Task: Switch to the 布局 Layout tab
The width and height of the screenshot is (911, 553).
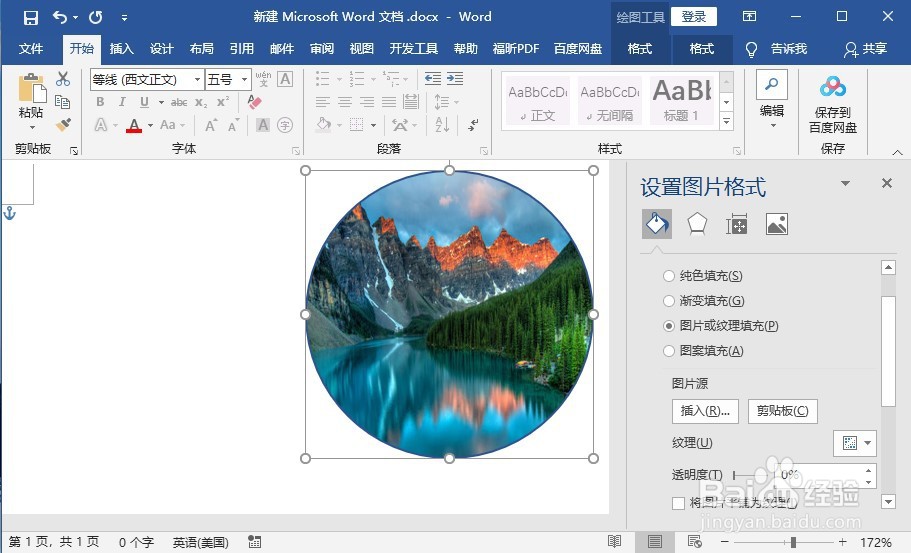Action: [202, 49]
